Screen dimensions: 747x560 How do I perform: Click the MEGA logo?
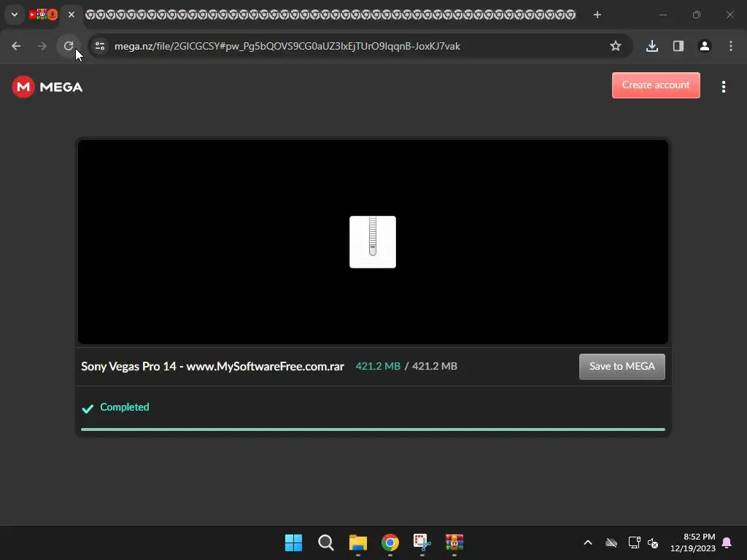47,87
